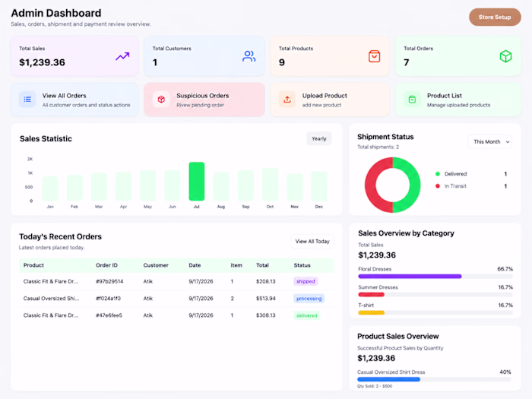Click the Product List bag icon

coord(412,100)
